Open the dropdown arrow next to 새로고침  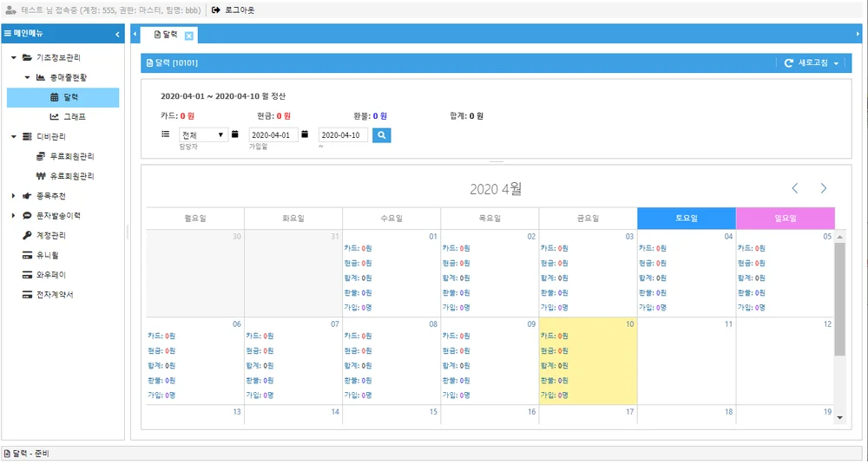click(x=836, y=63)
